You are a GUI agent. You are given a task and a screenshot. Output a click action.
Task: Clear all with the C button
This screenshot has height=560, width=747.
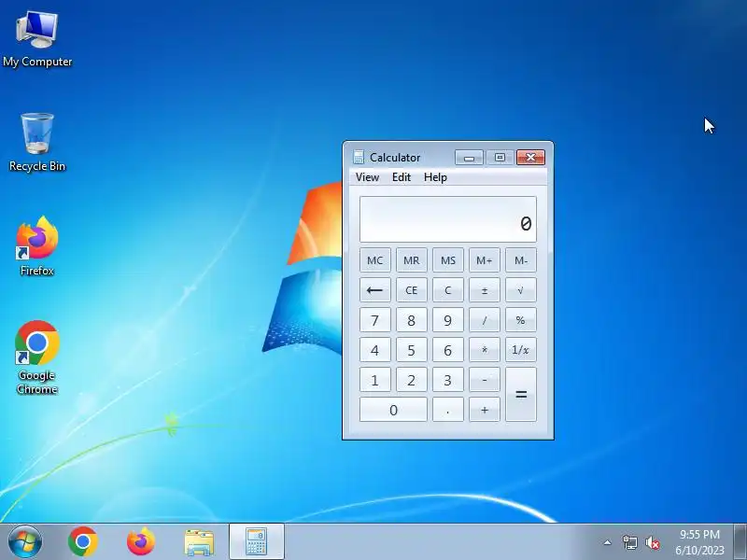click(448, 290)
